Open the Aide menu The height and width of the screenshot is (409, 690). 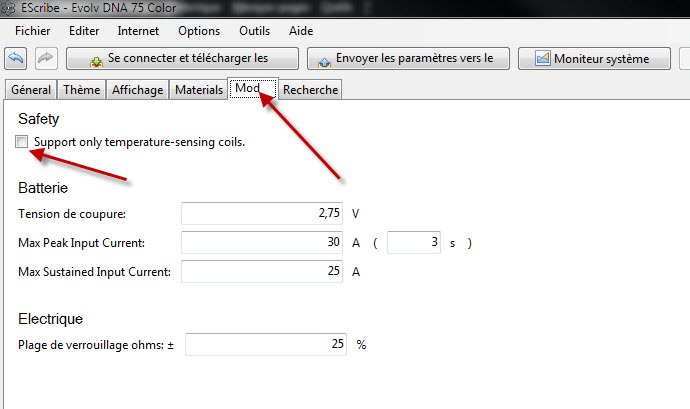[301, 31]
